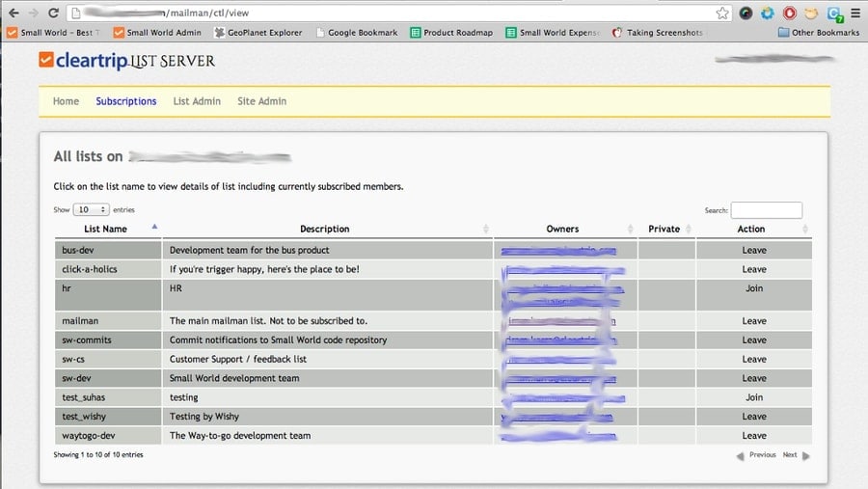868x489 pixels.
Task: Go to Previous page of entries
Action: tap(756, 455)
